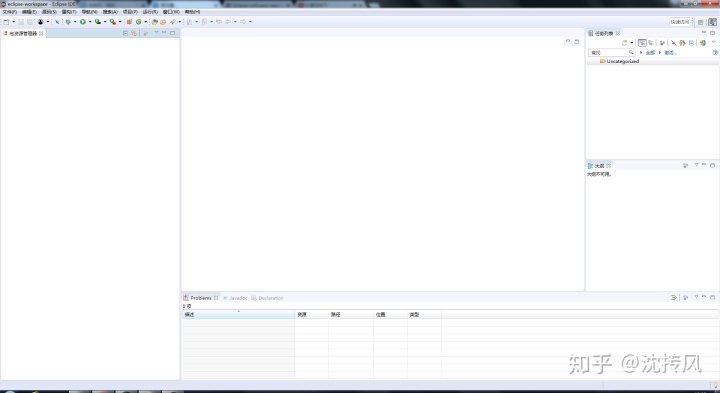The image size is (720, 393).
Task: Click the Search flashlight toolbar icon
Action: tap(173, 22)
